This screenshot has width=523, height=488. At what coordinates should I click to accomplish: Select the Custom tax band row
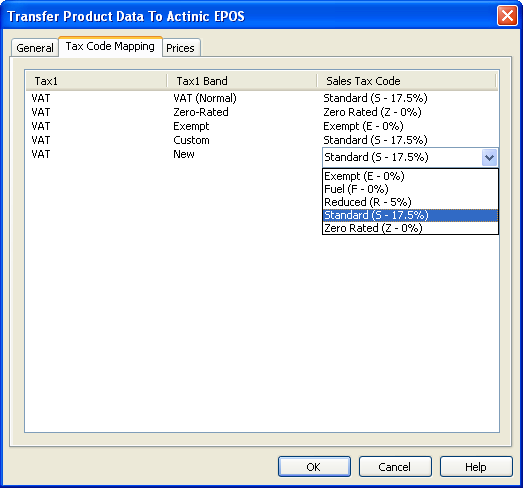point(262,140)
